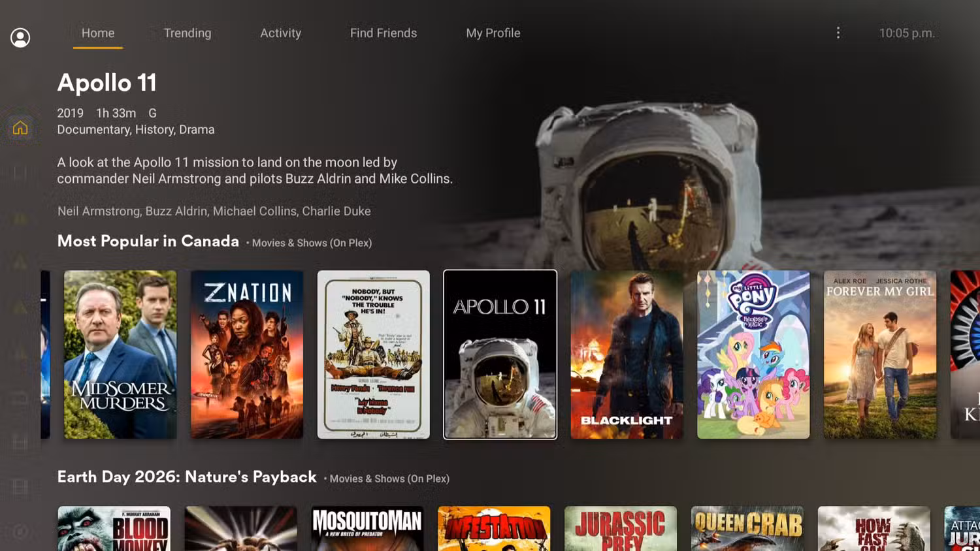Open the Infestation poster
Image resolution: width=980 pixels, height=551 pixels.
click(x=495, y=529)
